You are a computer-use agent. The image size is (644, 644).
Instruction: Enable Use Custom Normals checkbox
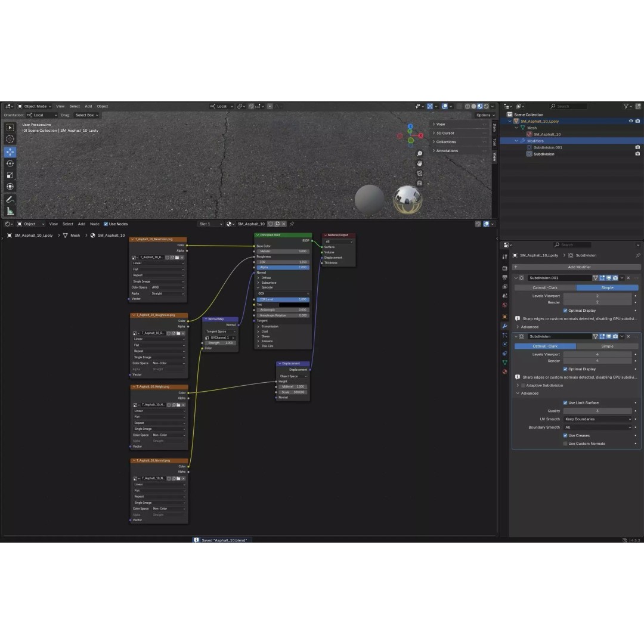(x=565, y=444)
